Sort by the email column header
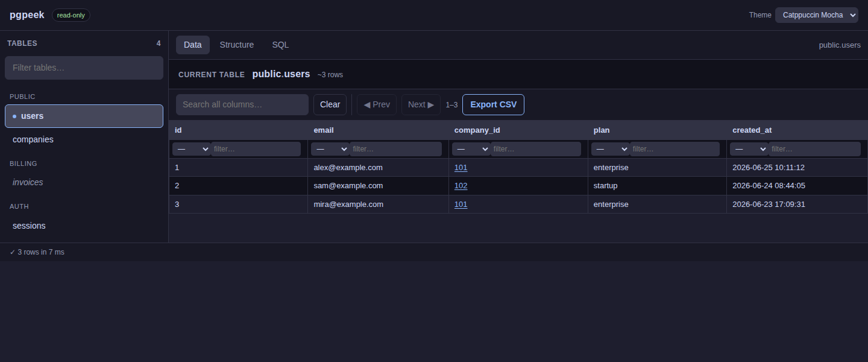The height and width of the screenshot is (362, 868). 378,130
